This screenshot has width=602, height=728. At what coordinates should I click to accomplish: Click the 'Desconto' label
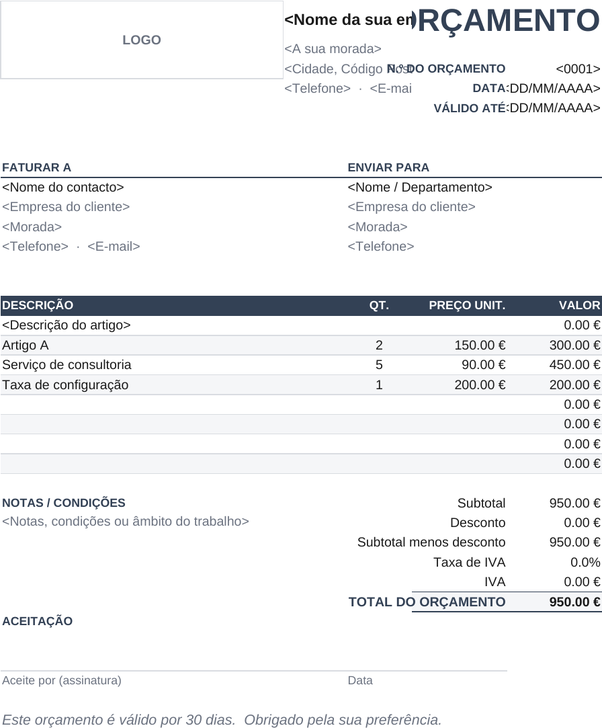click(478, 522)
